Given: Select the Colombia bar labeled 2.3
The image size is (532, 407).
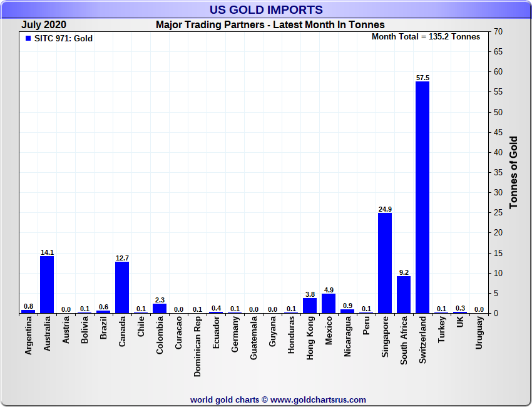Looking at the screenshot, I should click(x=160, y=309).
